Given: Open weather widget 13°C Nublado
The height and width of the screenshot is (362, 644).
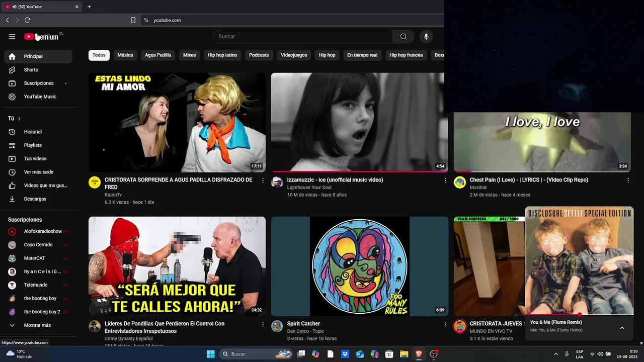Looking at the screenshot, I should 19,354.
